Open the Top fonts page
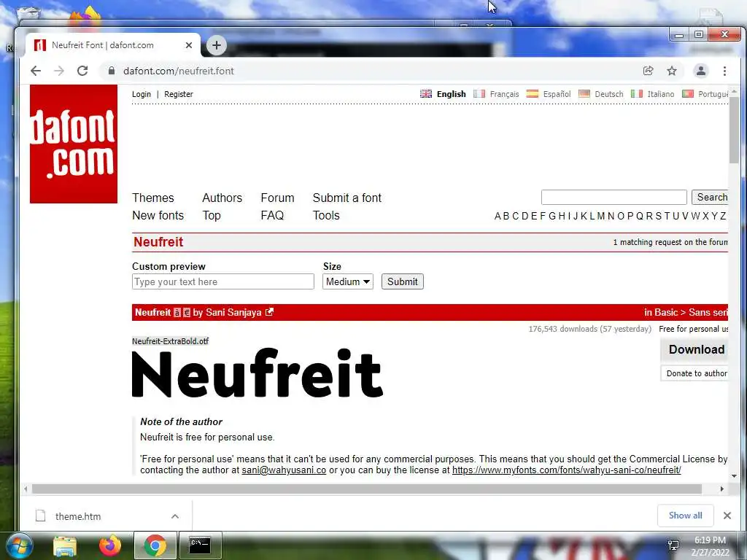Image resolution: width=747 pixels, height=560 pixels. [x=212, y=215]
